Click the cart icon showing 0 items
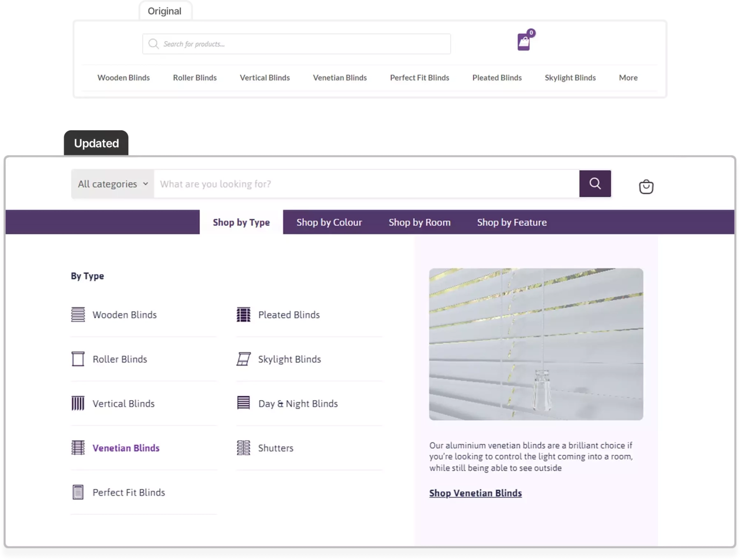The width and height of the screenshot is (740, 560). (524, 42)
